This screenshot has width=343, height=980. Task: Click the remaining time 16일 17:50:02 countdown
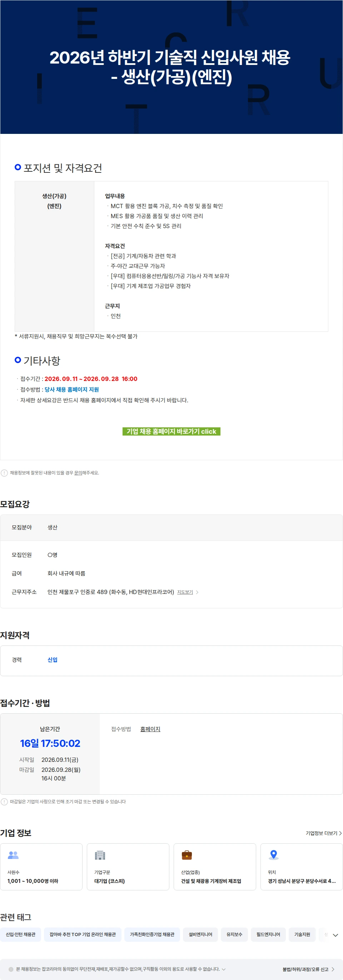point(50,743)
